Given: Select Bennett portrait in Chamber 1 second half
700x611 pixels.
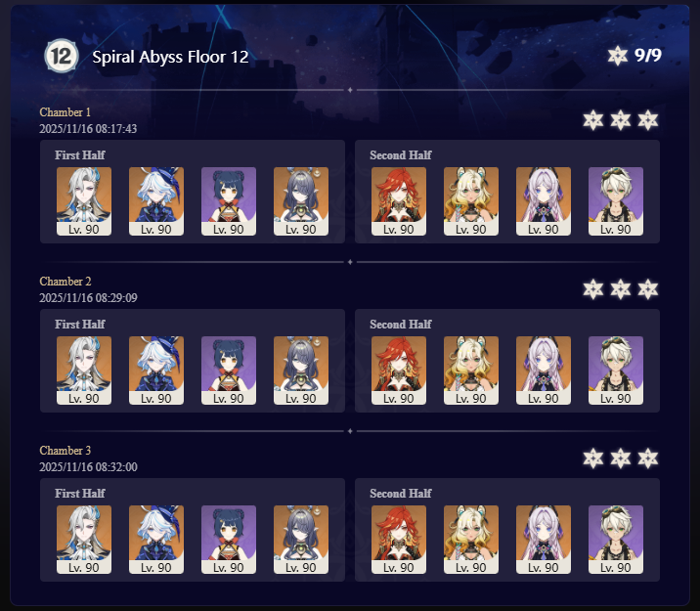Looking at the screenshot, I should pyautogui.click(x=616, y=201).
